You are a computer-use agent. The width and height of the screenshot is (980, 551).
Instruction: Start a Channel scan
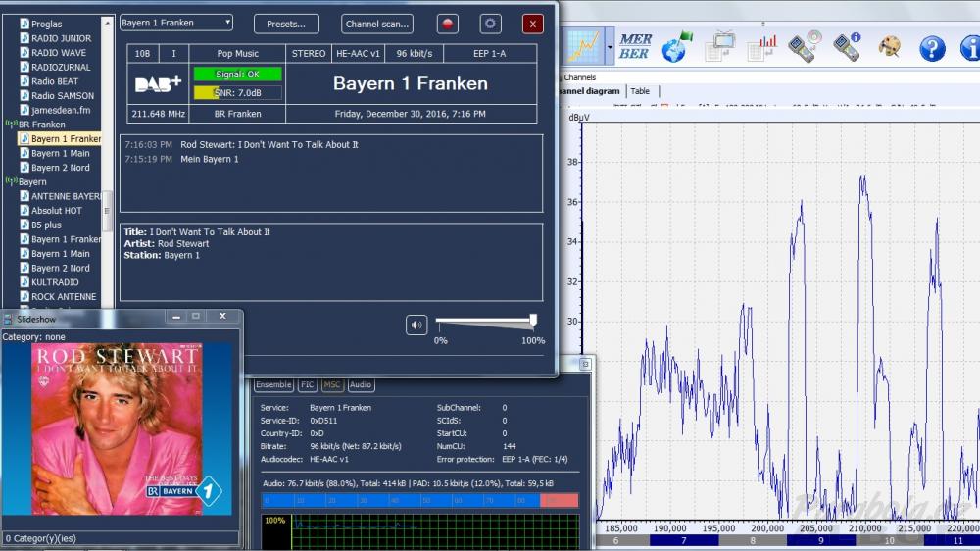coord(377,24)
